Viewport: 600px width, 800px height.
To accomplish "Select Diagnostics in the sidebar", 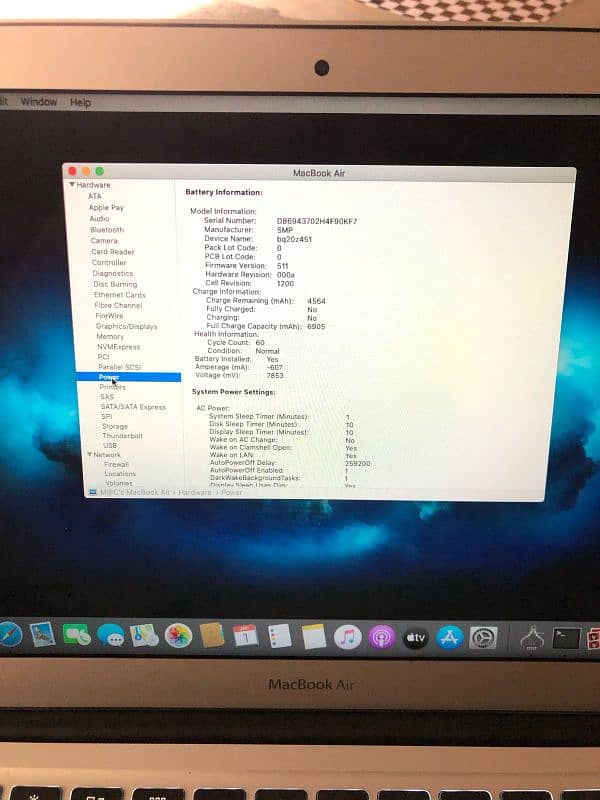I will pyautogui.click(x=113, y=273).
